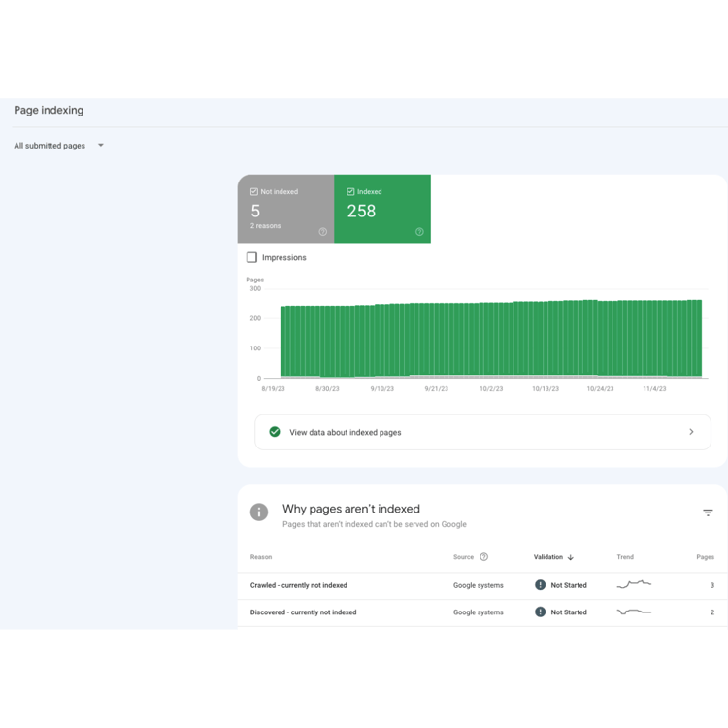Open Discovered - currently not indexed reason
Image resolution: width=728 pixels, height=728 pixels.
pos(303,612)
